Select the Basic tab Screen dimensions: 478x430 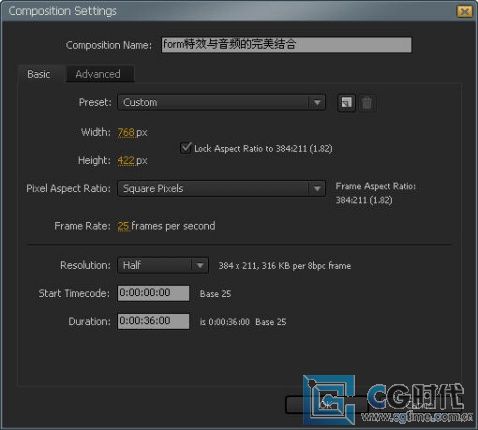[x=39, y=74]
